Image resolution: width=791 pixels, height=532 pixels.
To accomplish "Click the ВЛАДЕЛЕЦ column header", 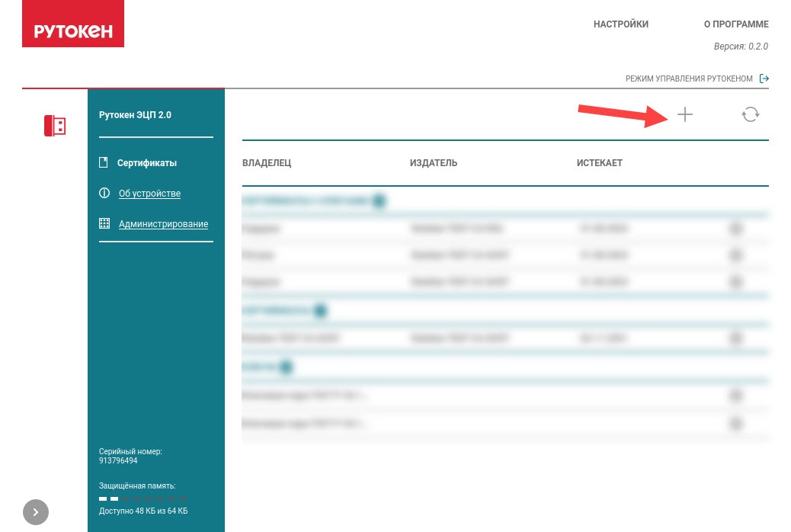I will click(x=267, y=163).
